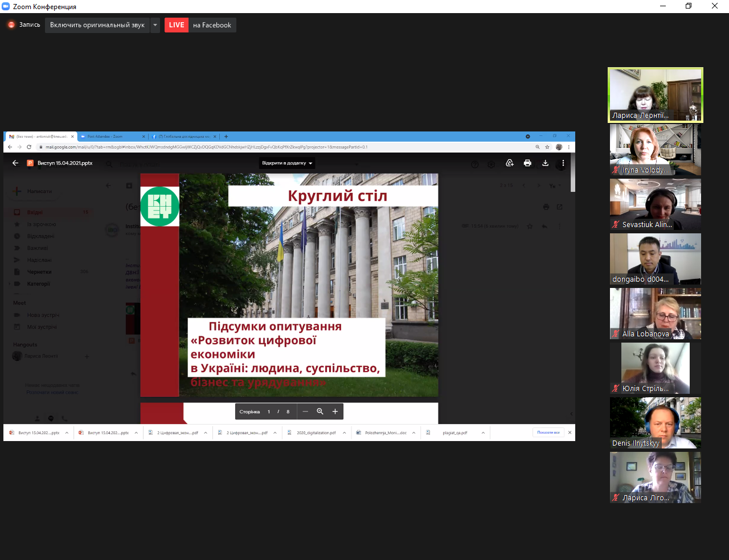Screen dimensions: 729x560
Task: Click the zoom magnifier in address bar
Action: pyautogui.click(x=537, y=147)
